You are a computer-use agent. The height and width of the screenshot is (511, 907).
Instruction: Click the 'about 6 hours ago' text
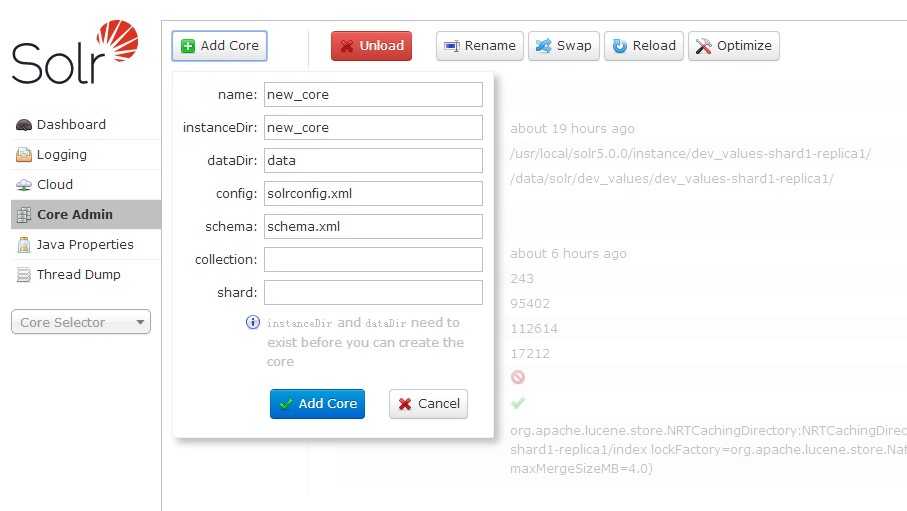[568, 253]
